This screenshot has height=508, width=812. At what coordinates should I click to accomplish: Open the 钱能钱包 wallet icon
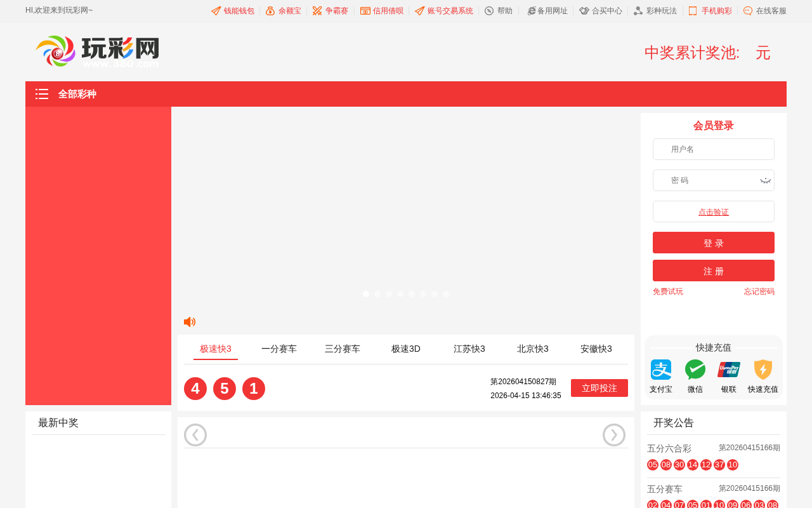coord(216,11)
